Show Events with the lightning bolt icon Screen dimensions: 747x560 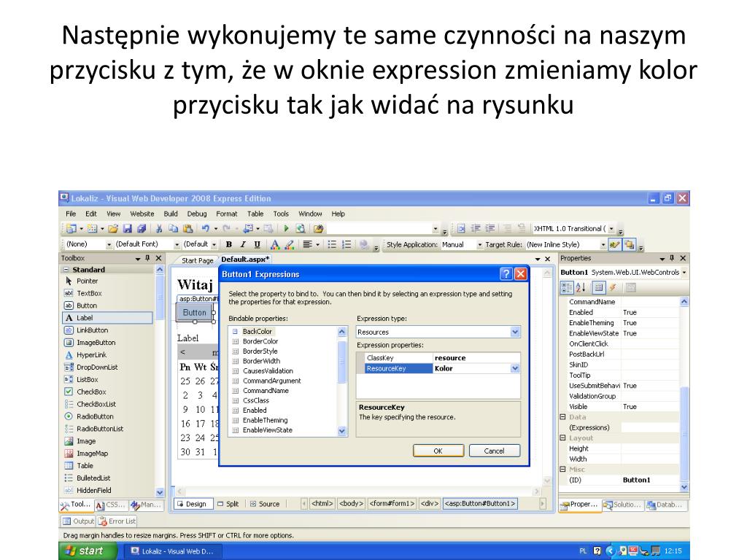click(x=613, y=287)
